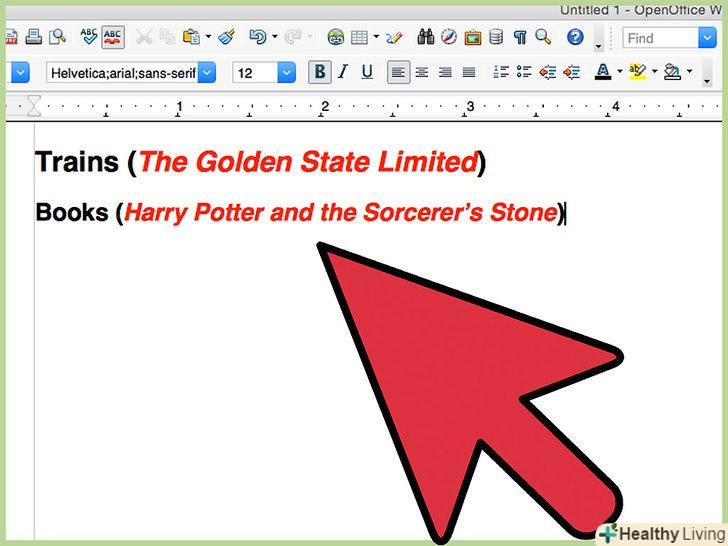
Task: Run Spelling and Grammar check
Action: click(88, 36)
